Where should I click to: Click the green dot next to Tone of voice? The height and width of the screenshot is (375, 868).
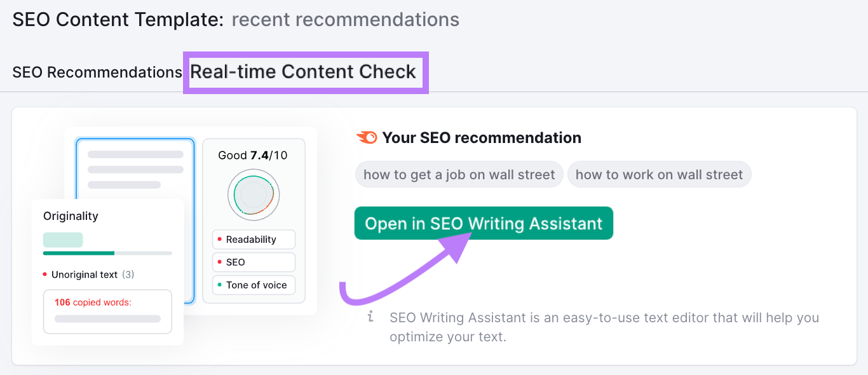coord(219,285)
